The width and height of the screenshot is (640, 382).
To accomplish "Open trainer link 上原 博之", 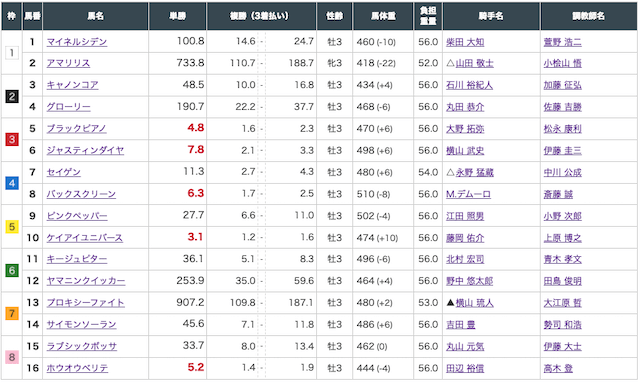I will tap(562, 238).
